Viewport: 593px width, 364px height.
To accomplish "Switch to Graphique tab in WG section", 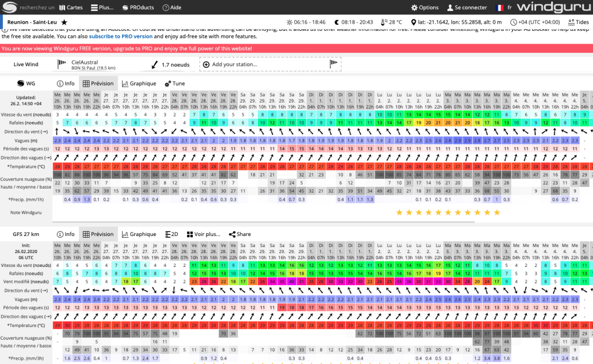I will (x=139, y=84).
